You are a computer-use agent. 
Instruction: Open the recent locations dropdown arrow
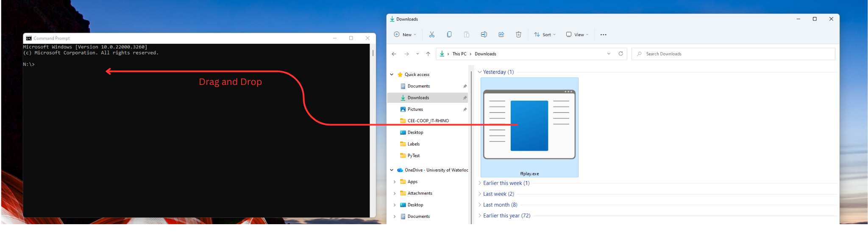[417, 54]
